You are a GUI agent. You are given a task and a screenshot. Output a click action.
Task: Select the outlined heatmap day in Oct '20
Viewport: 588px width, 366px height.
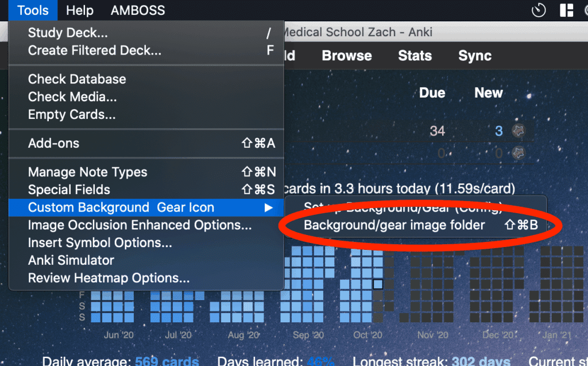pos(378,284)
